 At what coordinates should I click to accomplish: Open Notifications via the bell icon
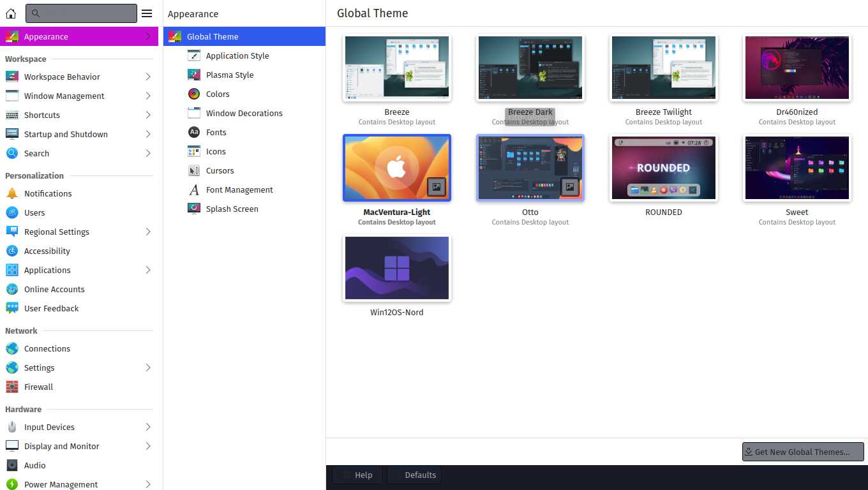[x=12, y=193]
